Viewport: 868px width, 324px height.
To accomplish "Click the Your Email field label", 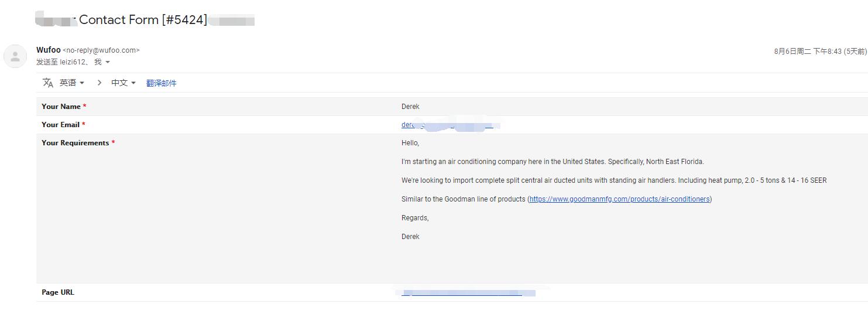I will tap(60, 125).
